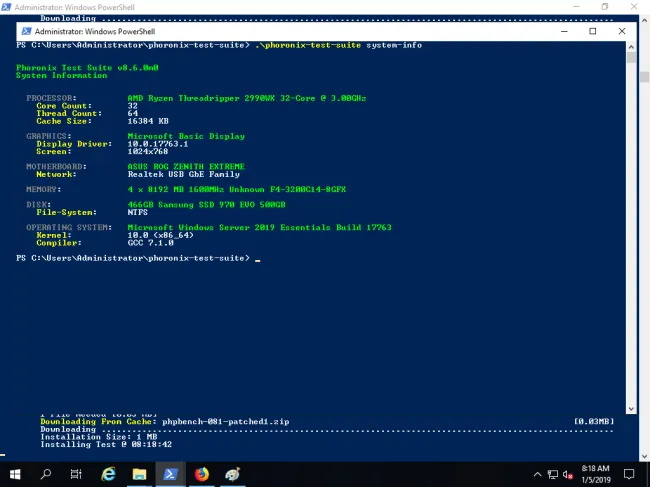
Task: Open the Windows Start menu
Action: point(15,474)
